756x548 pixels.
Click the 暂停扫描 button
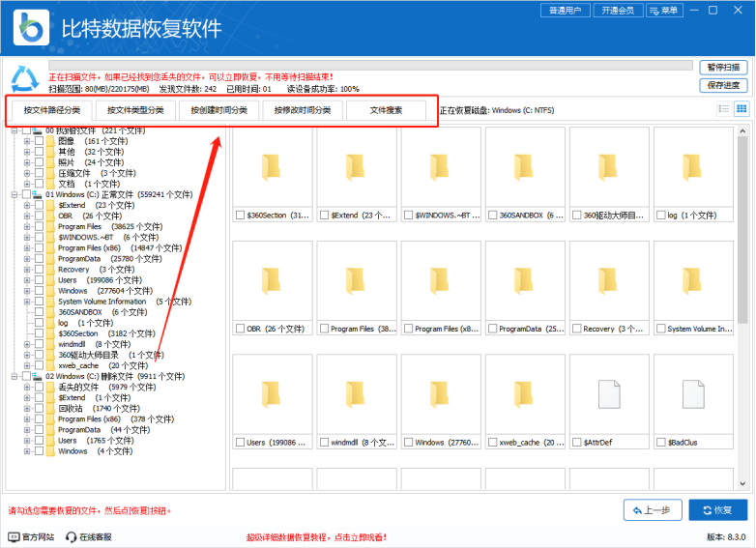click(x=723, y=68)
